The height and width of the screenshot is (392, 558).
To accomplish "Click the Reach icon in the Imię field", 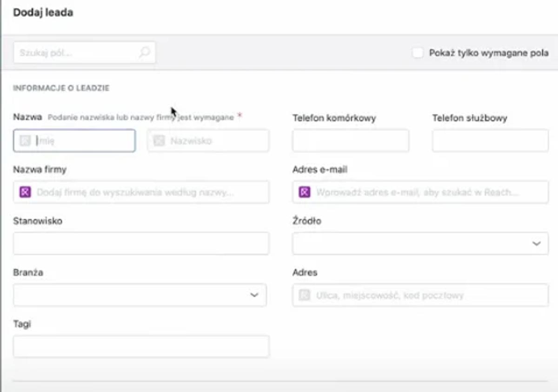I will 26,141.
